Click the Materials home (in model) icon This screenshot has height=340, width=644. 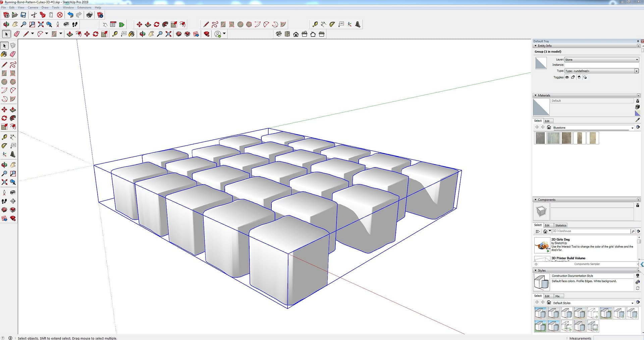coord(549,127)
